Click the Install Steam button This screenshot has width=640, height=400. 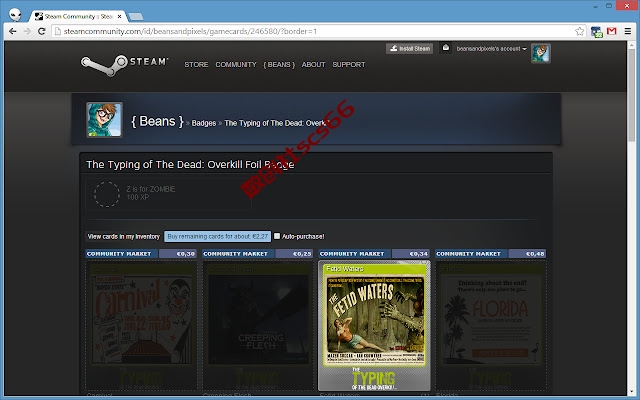tap(409, 49)
